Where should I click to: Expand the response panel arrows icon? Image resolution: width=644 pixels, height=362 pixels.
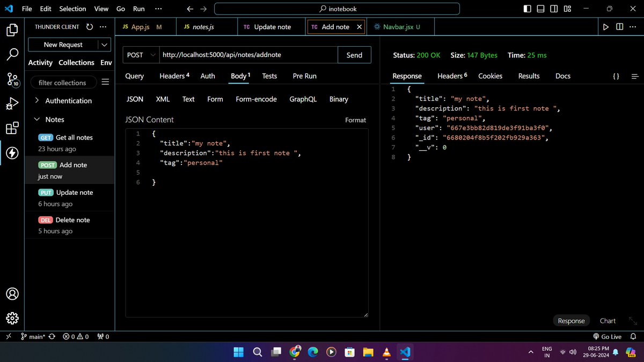633,321
